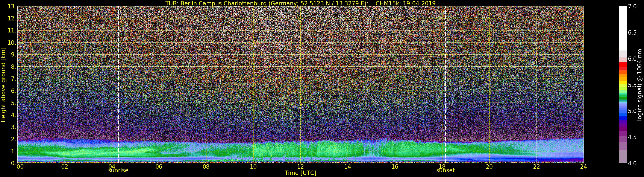Click the "20" time axis tick label
Viewport: 644px width, 177px height.
point(489,166)
